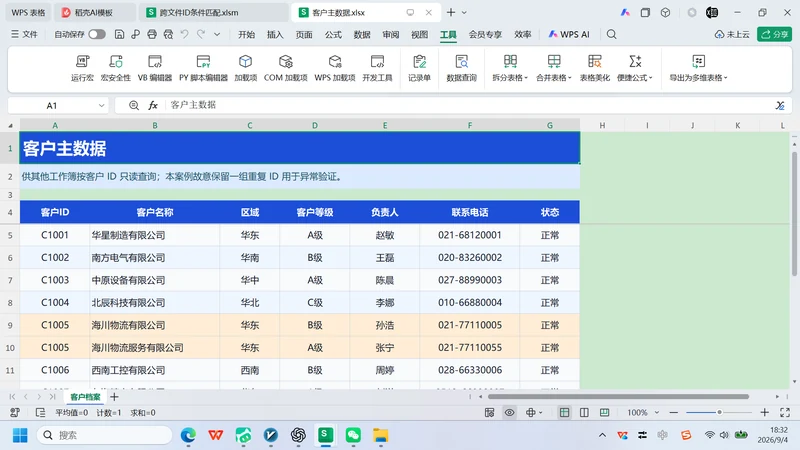The height and width of the screenshot is (450, 800).
Task: Open 开发工具 developer tools
Action: [377, 68]
